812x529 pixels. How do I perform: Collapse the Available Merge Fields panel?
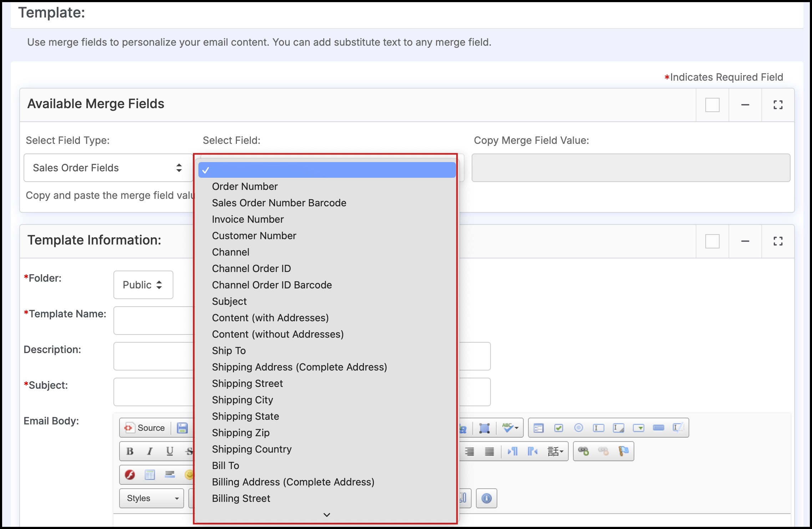745,105
